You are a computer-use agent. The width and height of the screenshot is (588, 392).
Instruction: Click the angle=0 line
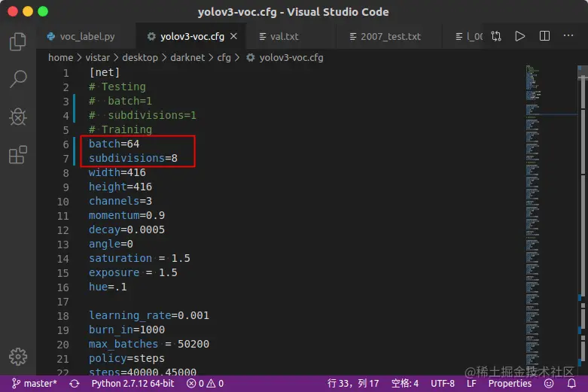111,244
